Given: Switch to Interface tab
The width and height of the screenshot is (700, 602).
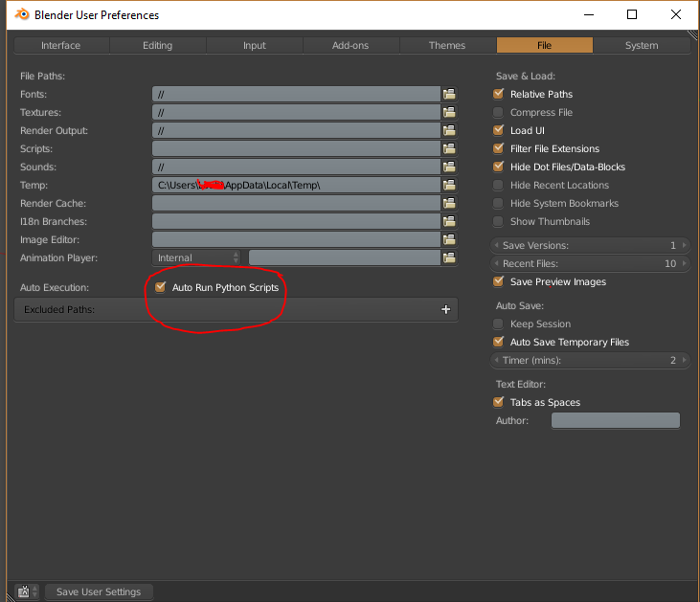Looking at the screenshot, I should (x=61, y=45).
